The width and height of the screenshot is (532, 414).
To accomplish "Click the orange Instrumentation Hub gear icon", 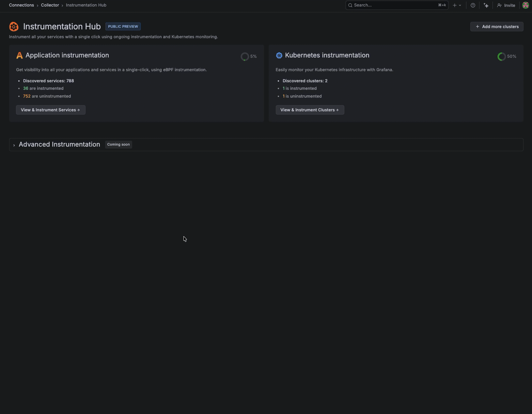I will [14, 26].
